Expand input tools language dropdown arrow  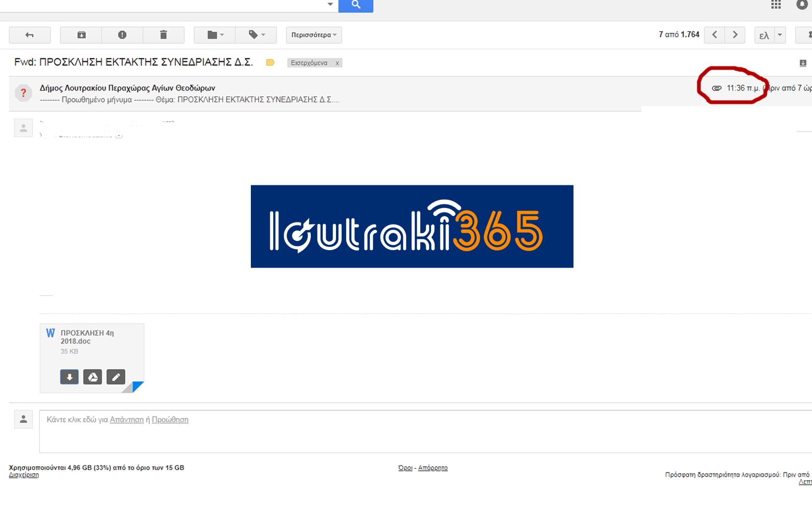pos(780,35)
